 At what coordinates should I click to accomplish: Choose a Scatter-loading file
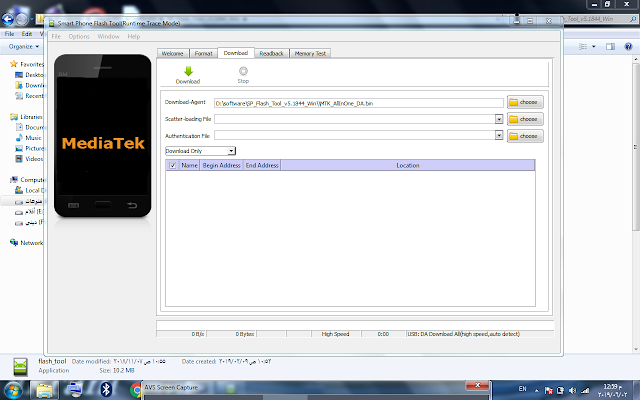[x=525, y=119]
